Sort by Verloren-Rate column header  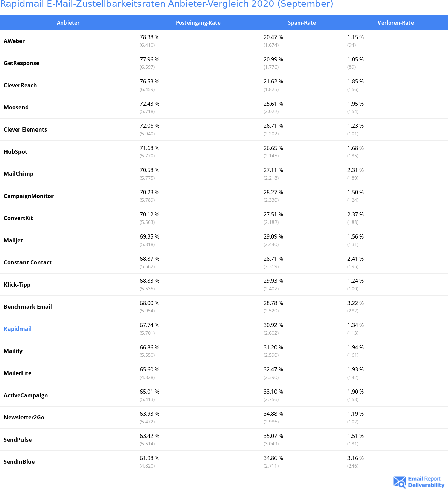pos(395,23)
